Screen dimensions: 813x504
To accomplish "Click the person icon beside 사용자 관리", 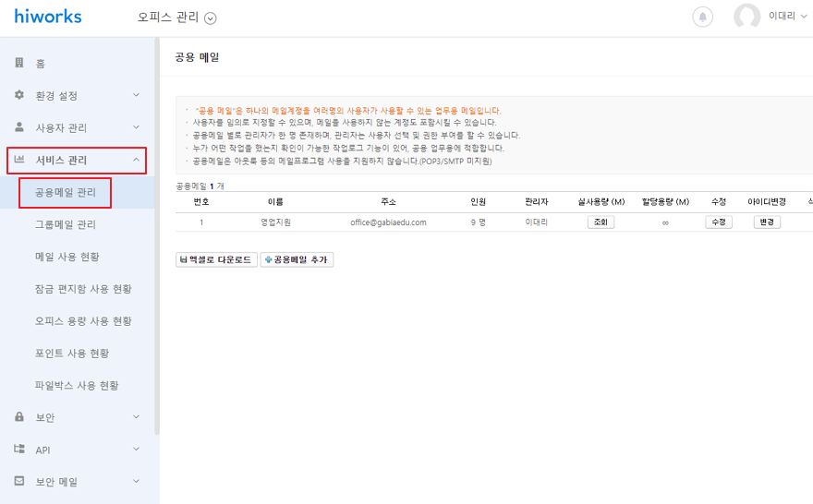I will tap(19, 127).
